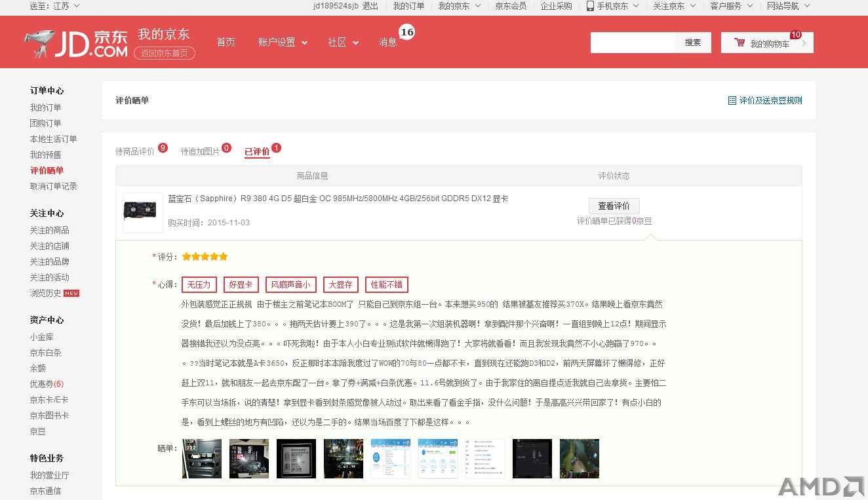Viewport: 868px width, 500px height.
Task: Open the fourth review photo thumbnail
Action: click(344, 459)
